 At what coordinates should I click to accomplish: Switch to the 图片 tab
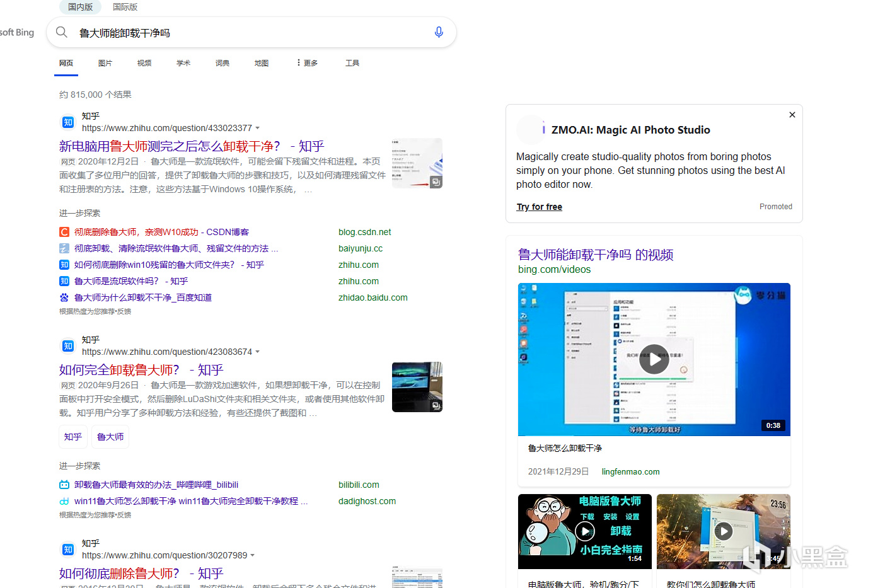tap(105, 63)
